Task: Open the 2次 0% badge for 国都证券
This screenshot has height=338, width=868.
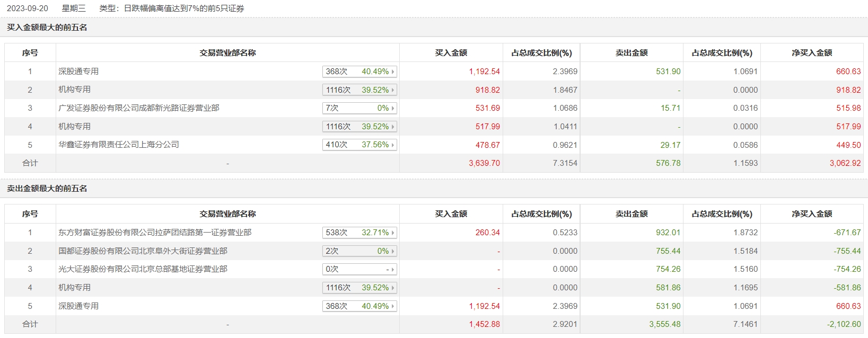Action: coord(360,251)
